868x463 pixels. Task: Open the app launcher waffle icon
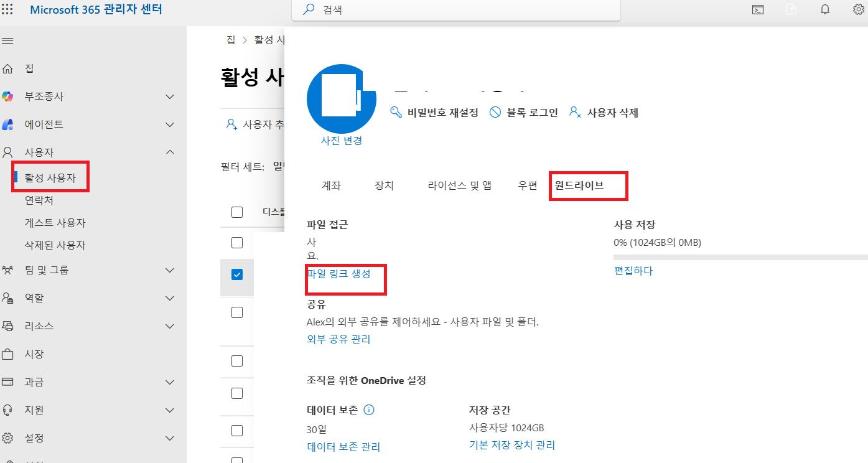click(8, 10)
